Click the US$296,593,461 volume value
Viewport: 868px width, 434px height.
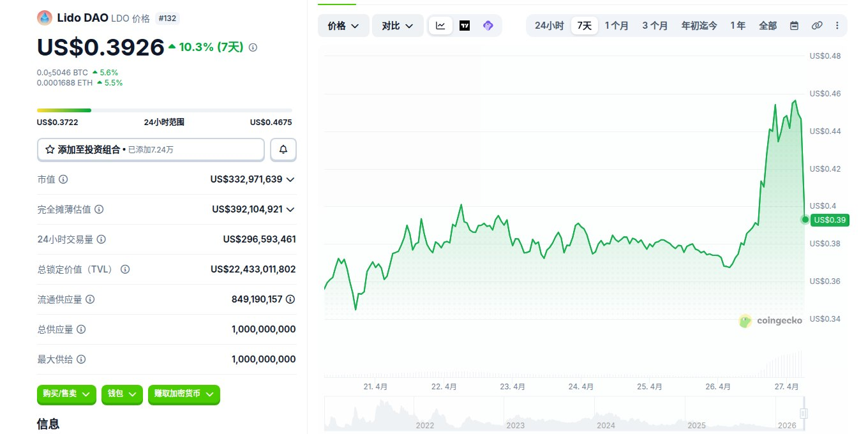coord(259,239)
